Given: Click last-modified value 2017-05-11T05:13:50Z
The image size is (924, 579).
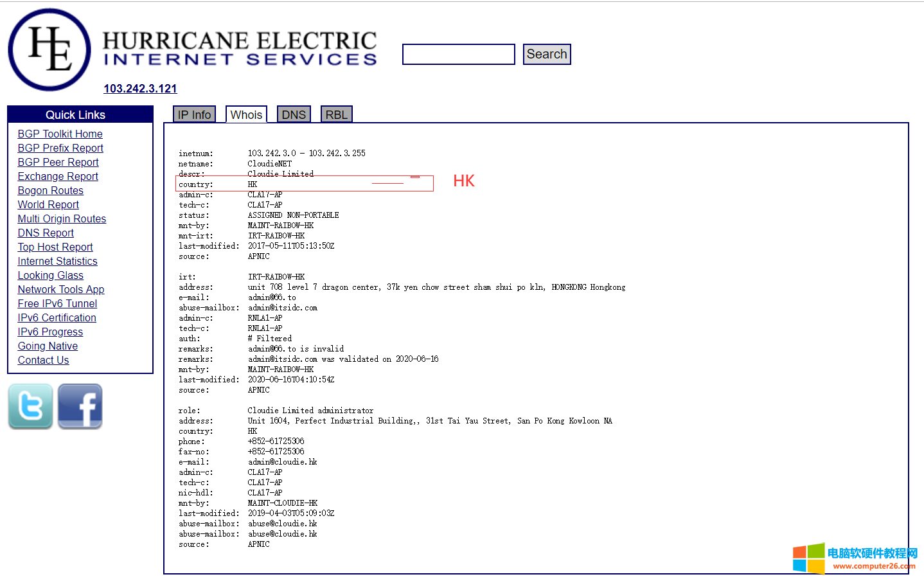Looking at the screenshot, I should click(291, 246).
